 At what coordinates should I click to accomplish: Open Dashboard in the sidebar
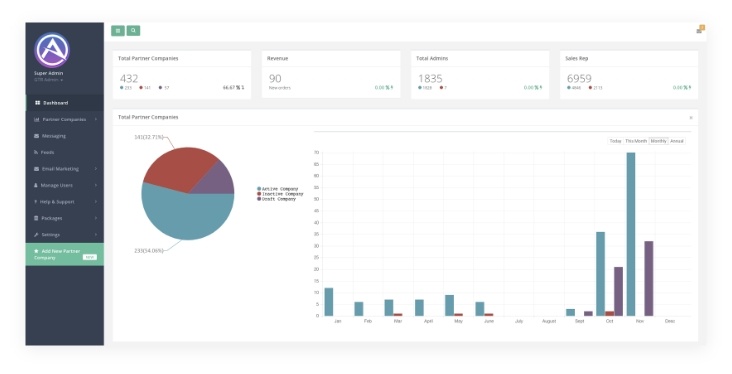click(65, 103)
